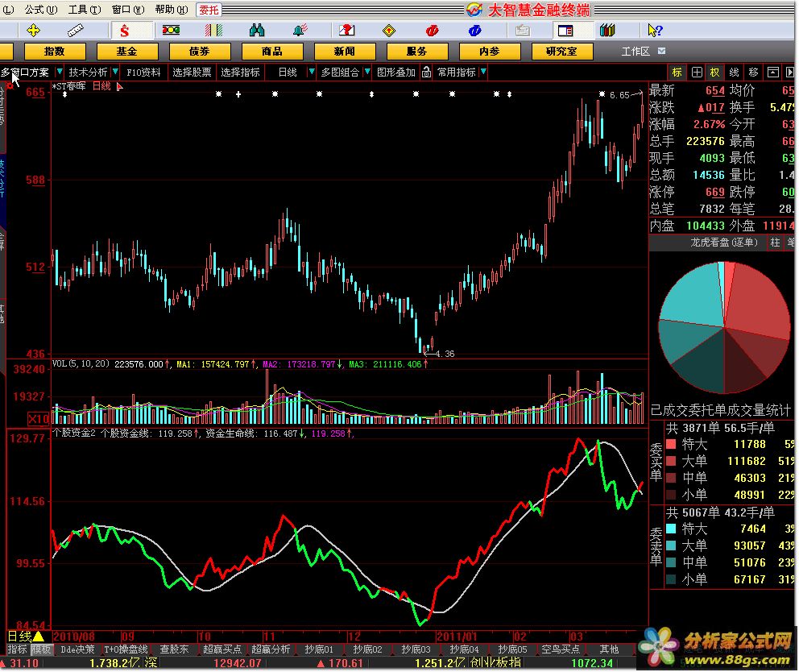This screenshot has height=672, width=799.
Task: Click the grid crosshair icon in chart toolbar
Action: click(x=697, y=73)
